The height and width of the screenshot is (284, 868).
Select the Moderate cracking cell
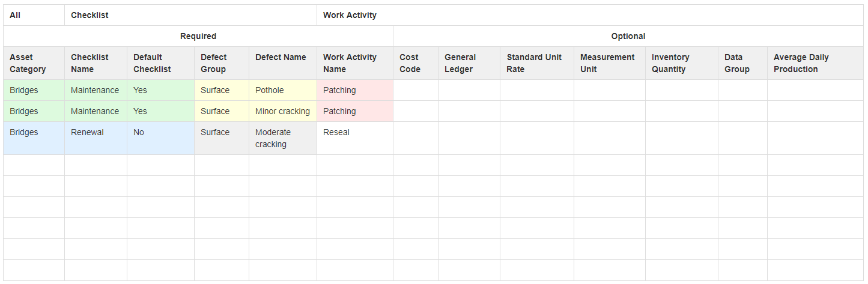click(282, 138)
